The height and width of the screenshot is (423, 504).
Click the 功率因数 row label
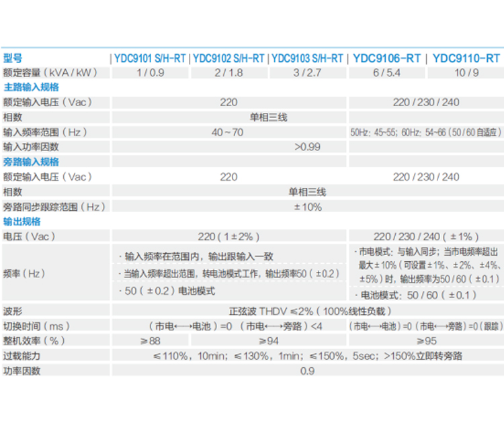click(x=22, y=371)
